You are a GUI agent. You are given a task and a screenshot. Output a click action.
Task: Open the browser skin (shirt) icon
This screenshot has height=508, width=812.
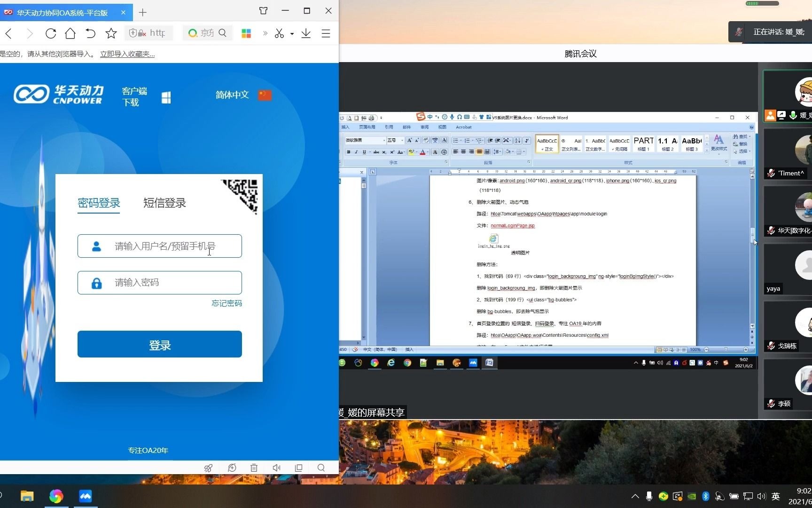click(x=263, y=11)
